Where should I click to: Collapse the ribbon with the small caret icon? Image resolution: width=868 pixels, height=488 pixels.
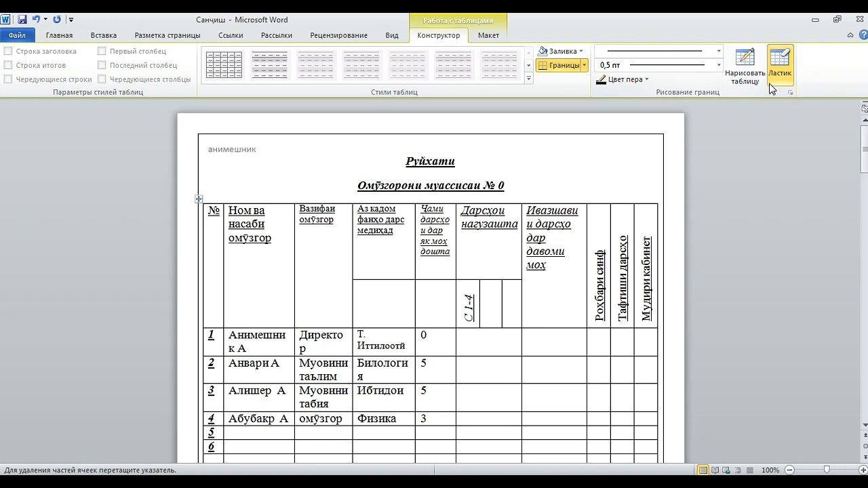coord(850,35)
